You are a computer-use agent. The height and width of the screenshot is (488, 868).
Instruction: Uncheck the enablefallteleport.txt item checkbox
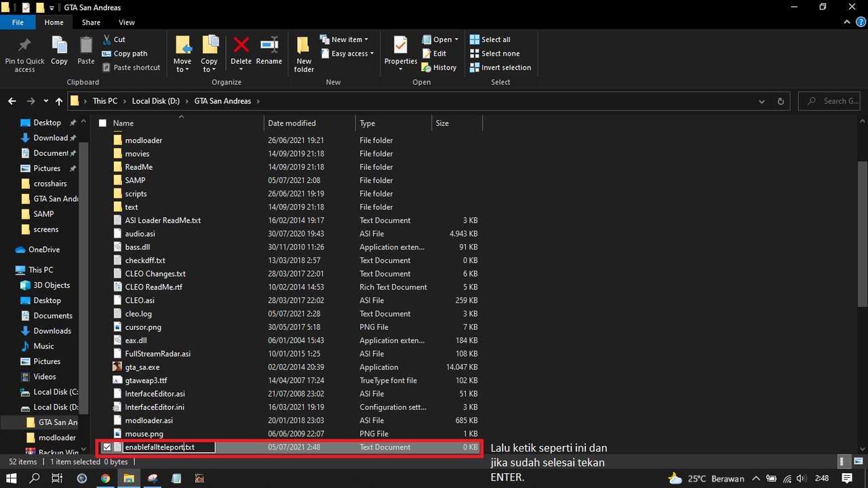[x=106, y=447]
